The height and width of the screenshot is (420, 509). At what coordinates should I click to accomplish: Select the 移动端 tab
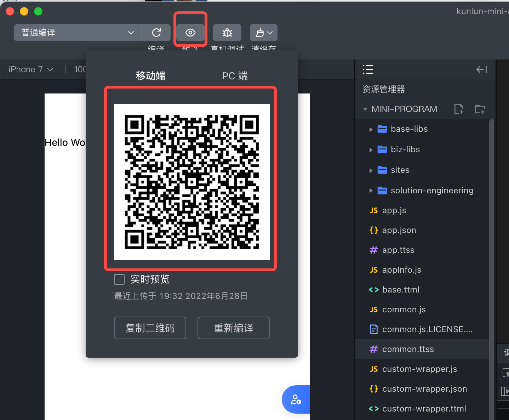pos(150,76)
